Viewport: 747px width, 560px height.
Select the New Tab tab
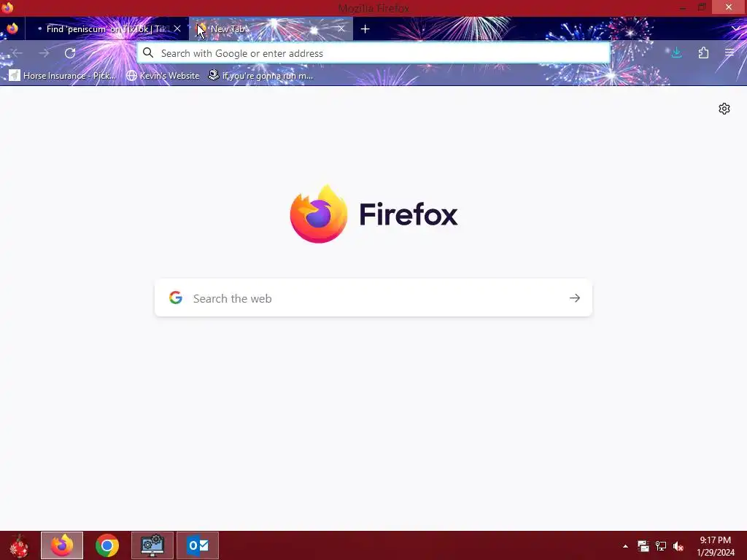[x=271, y=29]
